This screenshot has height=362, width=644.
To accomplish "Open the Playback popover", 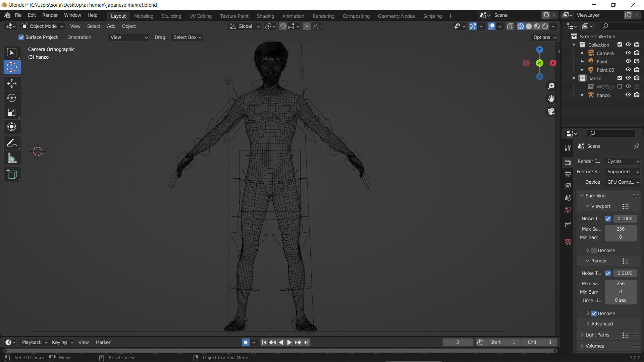I will 34,342.
